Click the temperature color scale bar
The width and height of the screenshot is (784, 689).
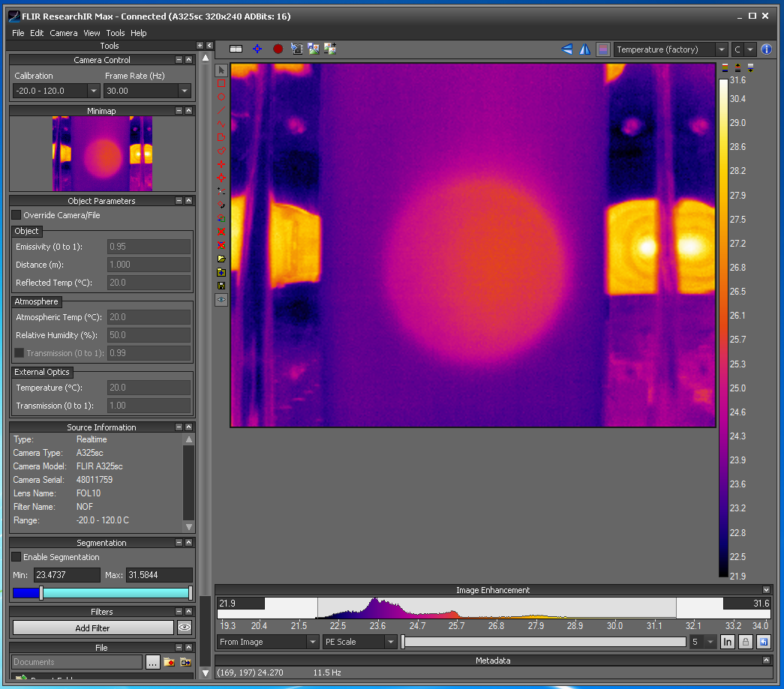click(723, 328)
